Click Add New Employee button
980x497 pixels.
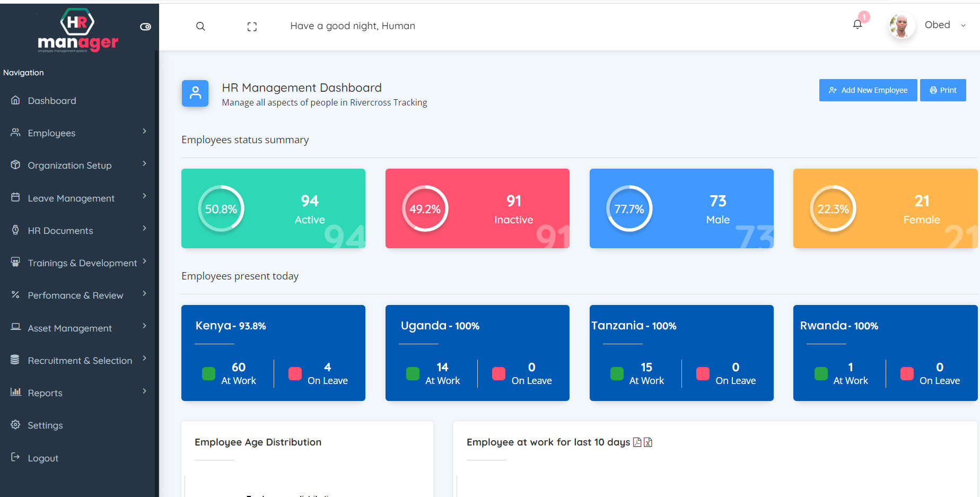(x=868, y=90)
